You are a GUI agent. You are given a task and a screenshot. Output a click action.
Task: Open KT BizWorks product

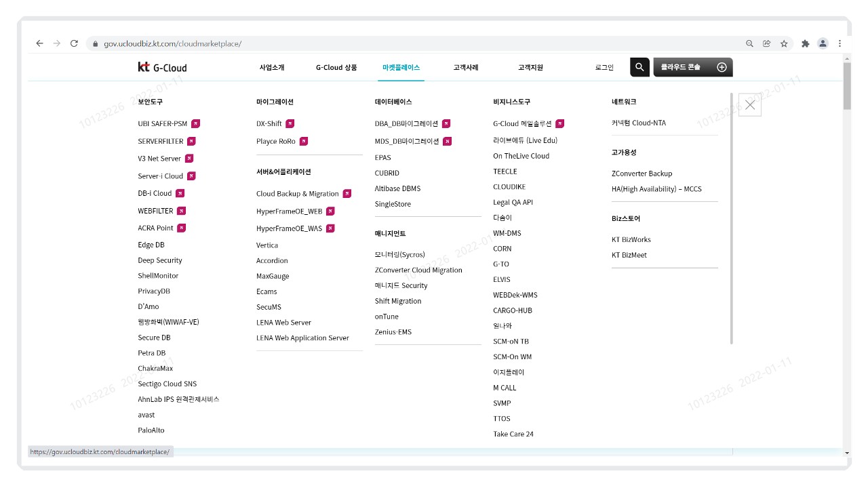click(631, 239)
